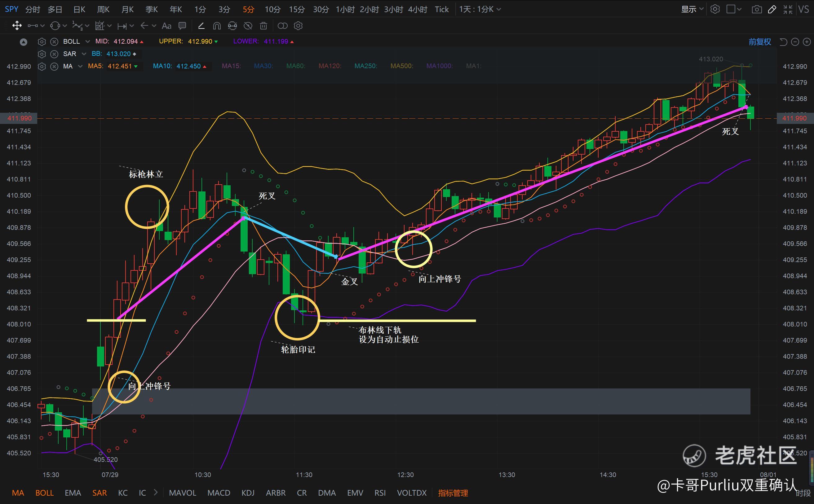Viewport: 814px width, 504px height.
Task: Toggle the EMA indicator in bottom bar
Action: pos(73,493)
